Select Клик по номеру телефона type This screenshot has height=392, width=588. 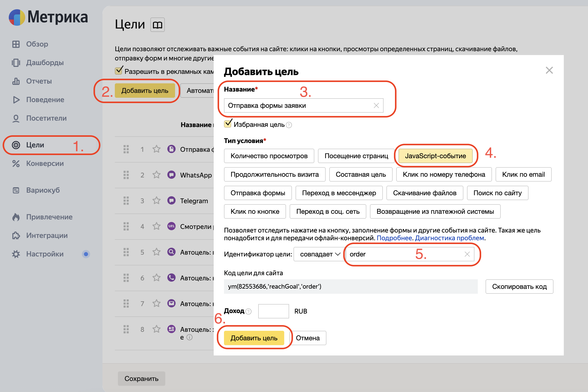444,174
